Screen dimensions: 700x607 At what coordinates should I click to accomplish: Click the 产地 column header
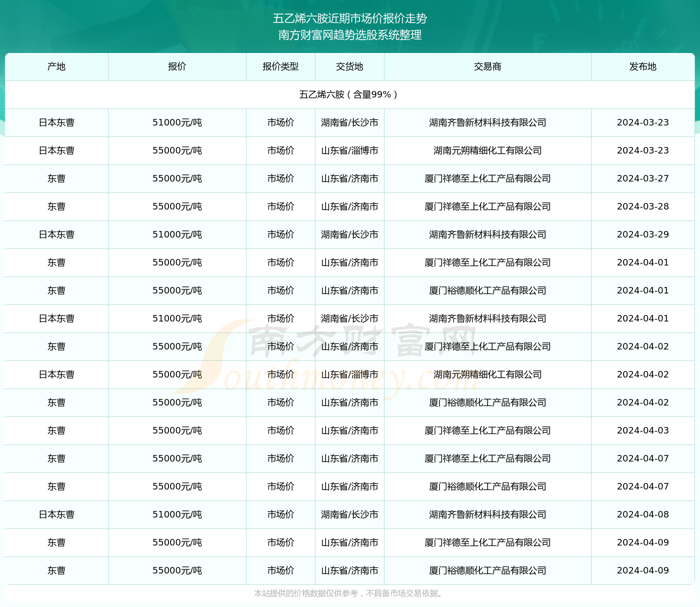(x=56, y=66)
